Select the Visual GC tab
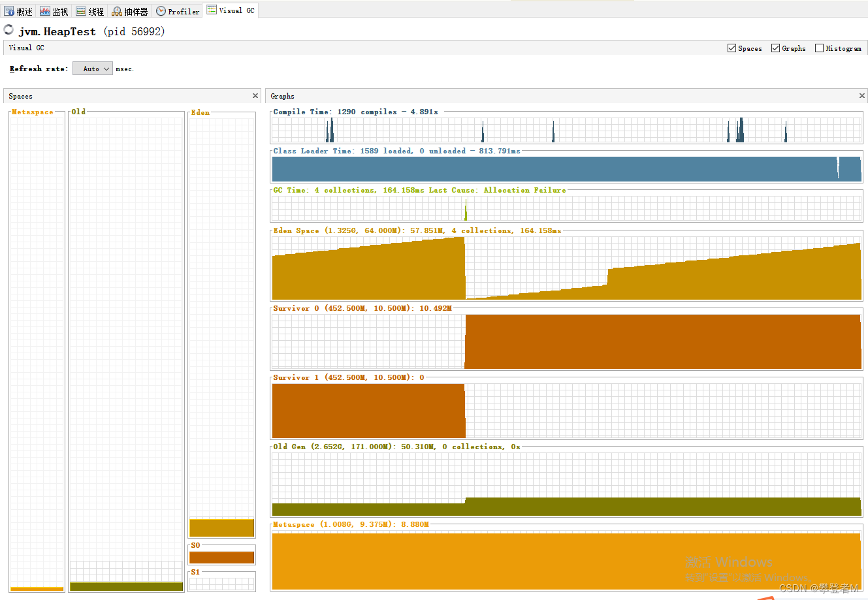 (231, 10)
